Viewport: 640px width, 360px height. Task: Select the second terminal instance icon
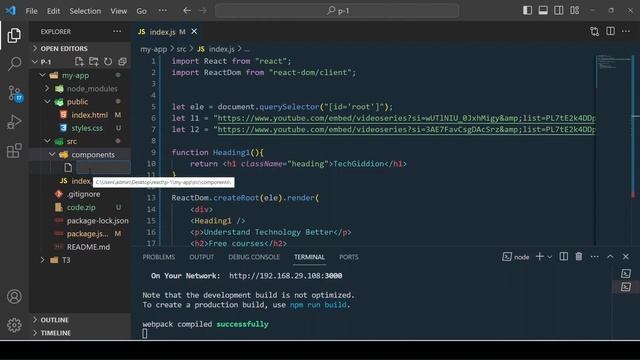coord(626,287)
